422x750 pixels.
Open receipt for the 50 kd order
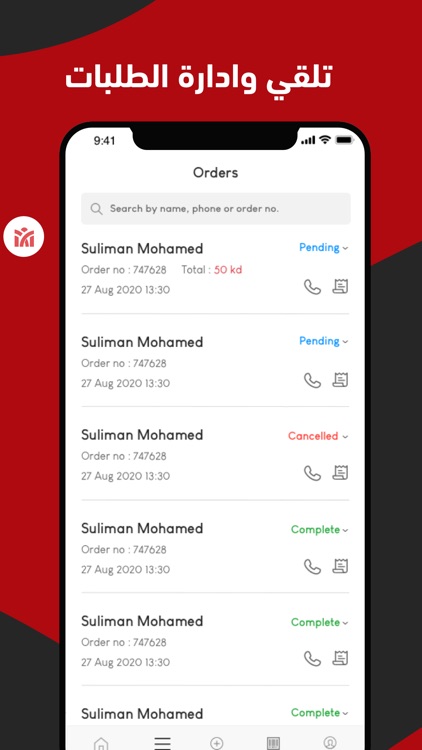340,287
